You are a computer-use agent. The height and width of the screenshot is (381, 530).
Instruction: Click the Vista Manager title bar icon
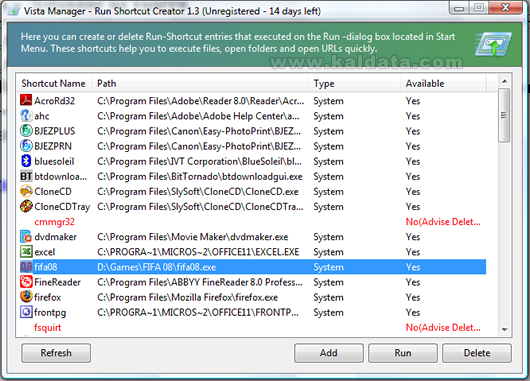click(14, 11)
